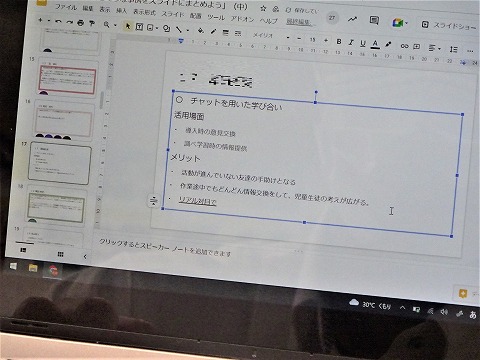Click the print icon in toolbar

(x=80, y=23)
